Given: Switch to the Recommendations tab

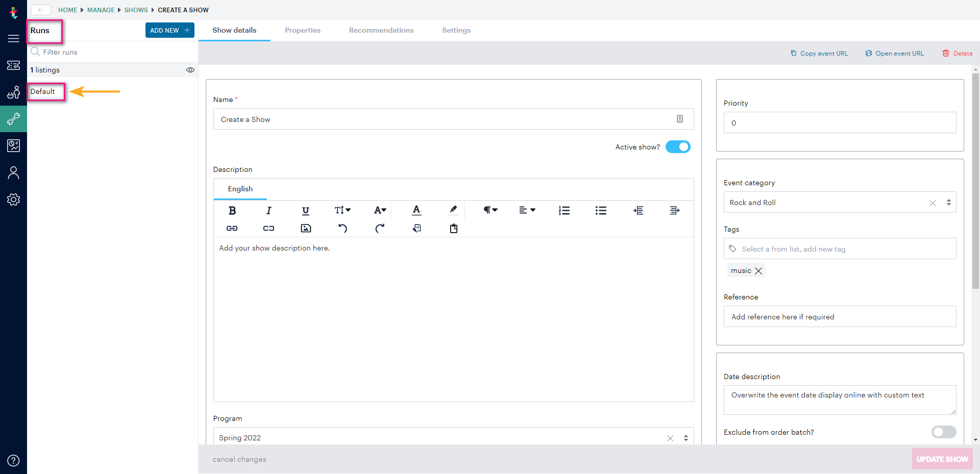Looking at the screenshot, I should click(381, 30).
